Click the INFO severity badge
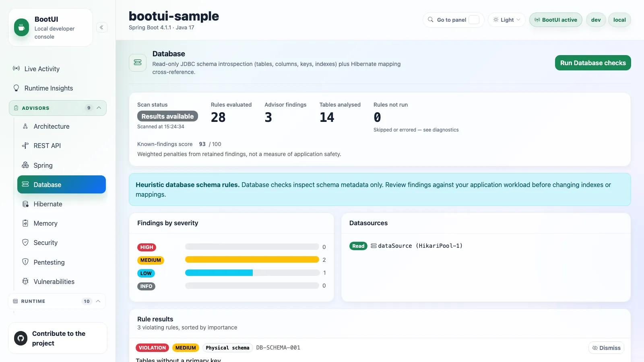Viewport: 644px width, 362px height. 146,286
